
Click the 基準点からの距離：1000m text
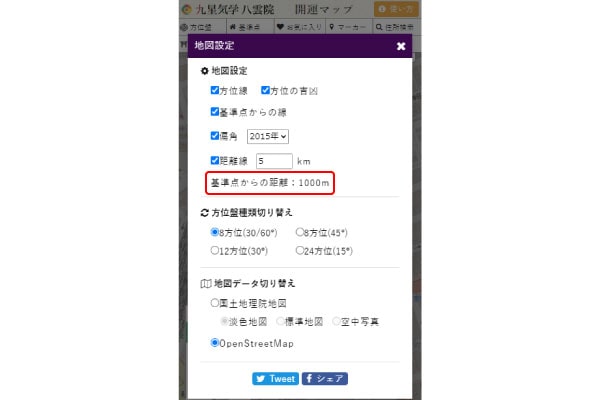(270, 183)
